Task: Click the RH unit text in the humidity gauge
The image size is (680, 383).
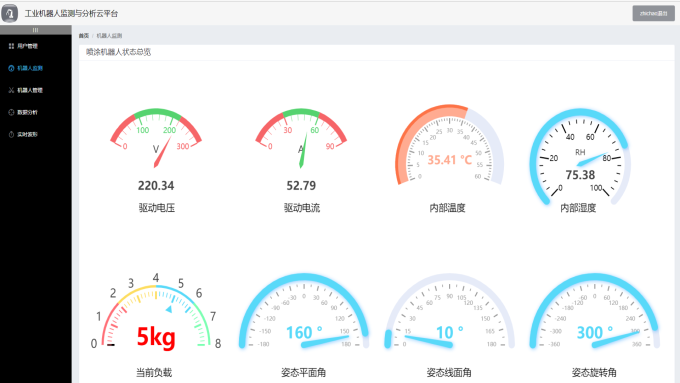Action: 580,152
